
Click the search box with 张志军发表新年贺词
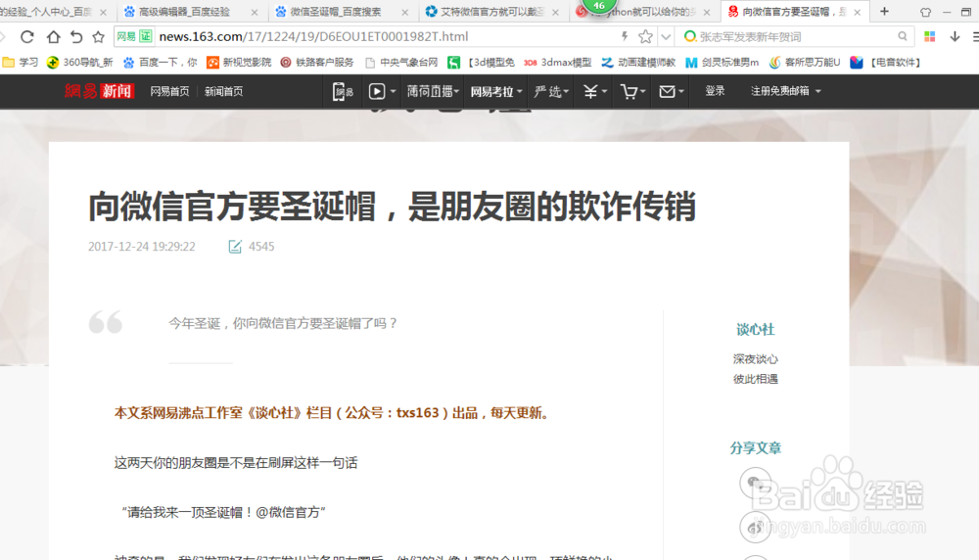click(x=796, y=37)
